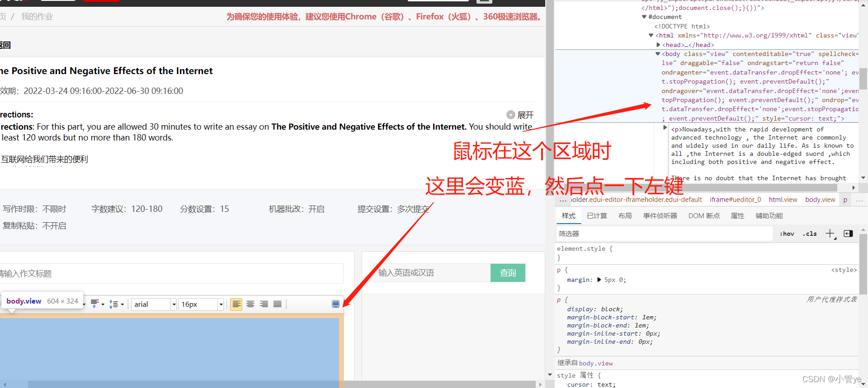This screenshot has width=868, height=388.
Task: Click the body.view link after 继承自
Action: coord(596,363)
